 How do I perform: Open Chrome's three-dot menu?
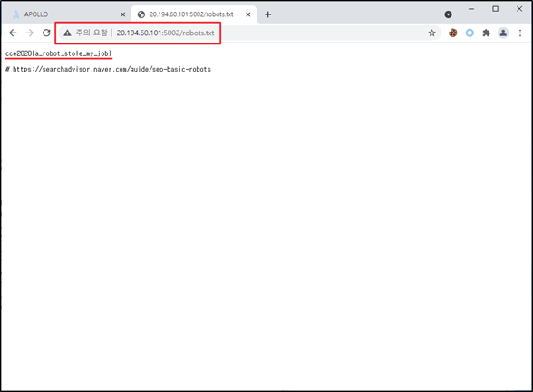[x=520, y=33]
